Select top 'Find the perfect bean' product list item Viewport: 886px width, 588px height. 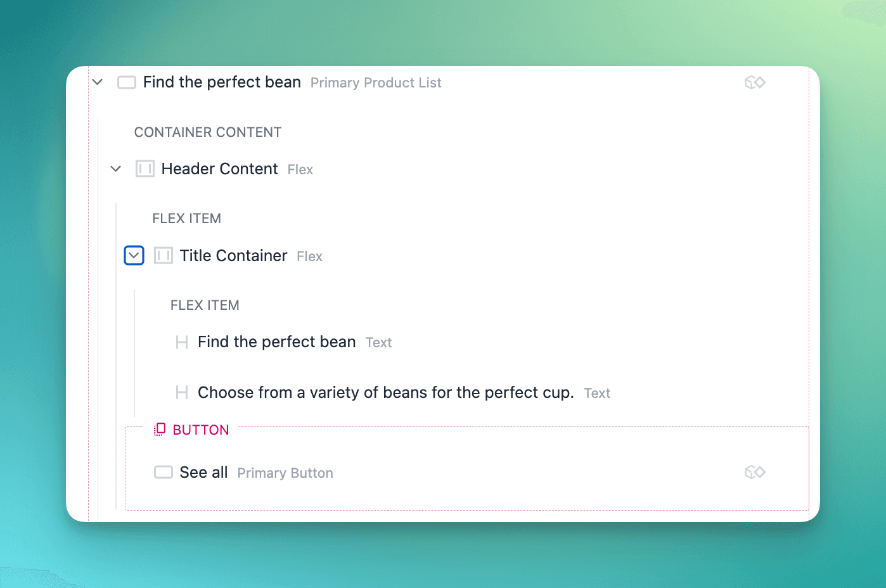(x=222, y=82)
